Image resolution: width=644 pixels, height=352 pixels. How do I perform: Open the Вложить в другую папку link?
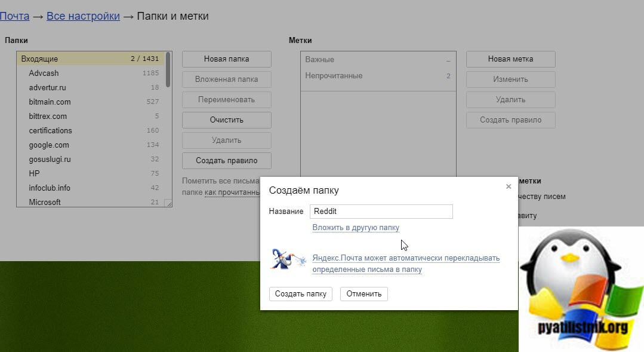[356, 228]
